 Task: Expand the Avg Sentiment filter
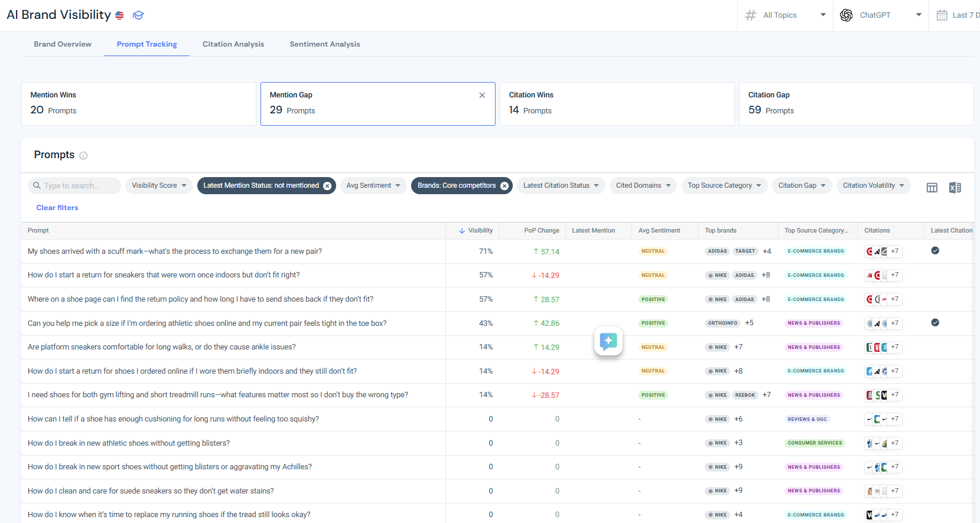373,185
